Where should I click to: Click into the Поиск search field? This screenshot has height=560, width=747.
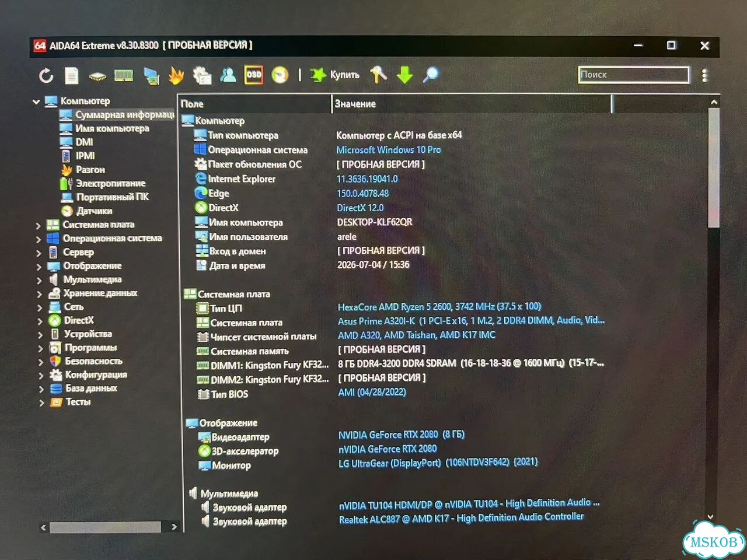[x=633, y=75]
